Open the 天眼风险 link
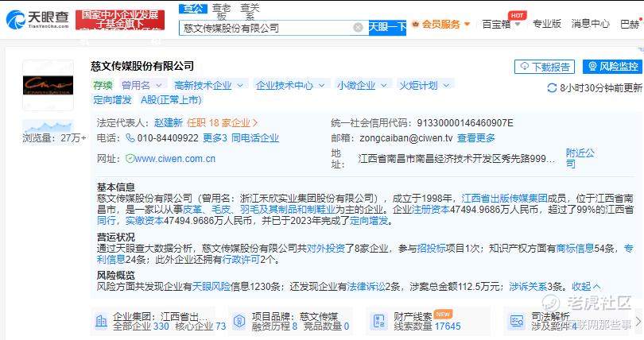Screen dimensions: 644x340 pyautogui.click(x=211, y=287)
